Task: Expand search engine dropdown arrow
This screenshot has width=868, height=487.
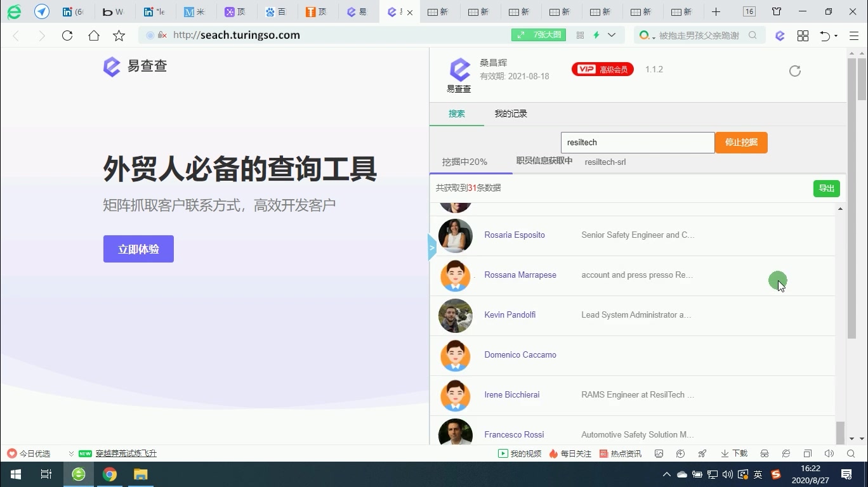Action: (x=654, y=37)
